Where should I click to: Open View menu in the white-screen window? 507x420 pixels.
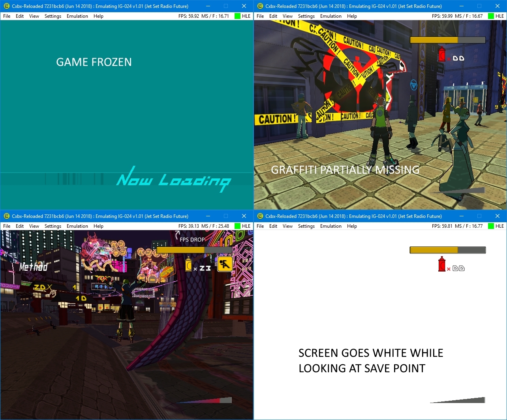[288, 226]
